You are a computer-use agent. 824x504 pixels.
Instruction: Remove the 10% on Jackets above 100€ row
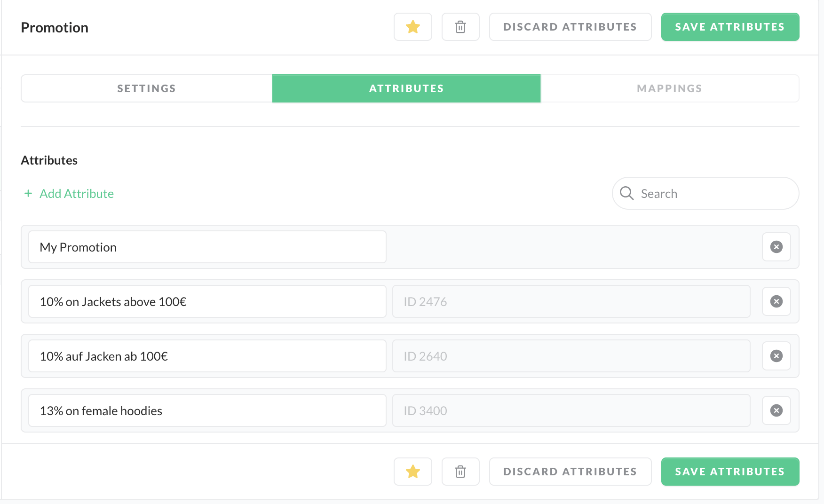776,301
